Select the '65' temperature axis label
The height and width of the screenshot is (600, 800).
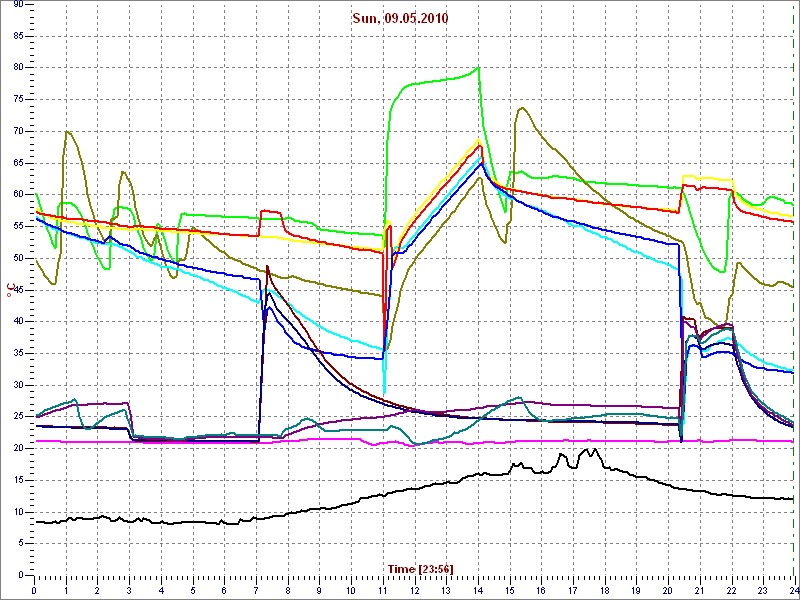(18, 163)
